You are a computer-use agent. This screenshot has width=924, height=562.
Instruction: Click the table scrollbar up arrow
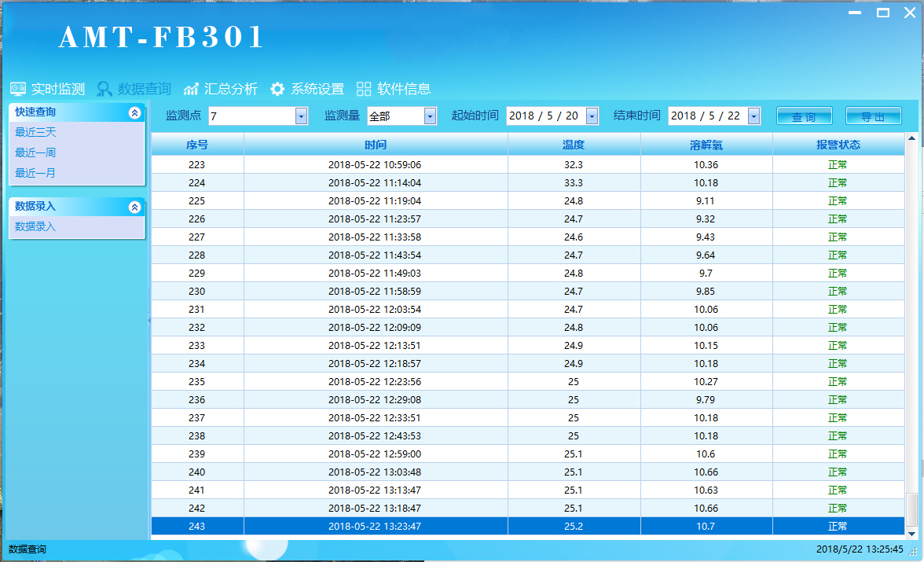click(911, 138)
